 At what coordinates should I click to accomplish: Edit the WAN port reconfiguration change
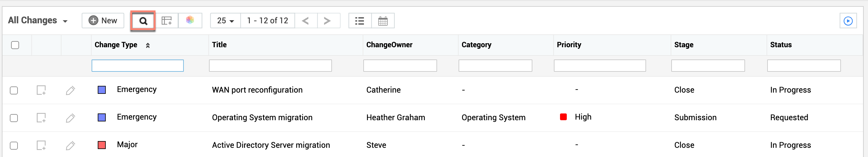(x=70, y=90)
